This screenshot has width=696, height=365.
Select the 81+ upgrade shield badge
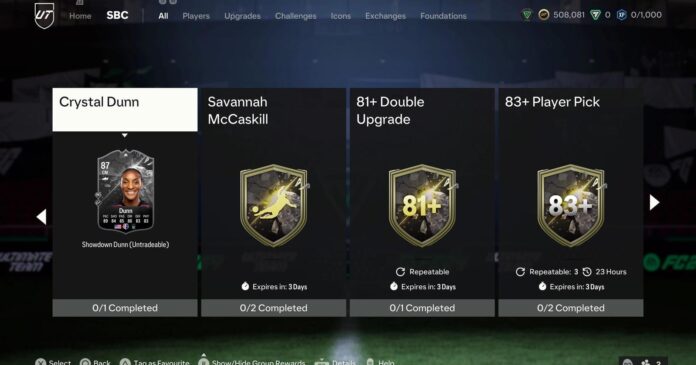422,205
